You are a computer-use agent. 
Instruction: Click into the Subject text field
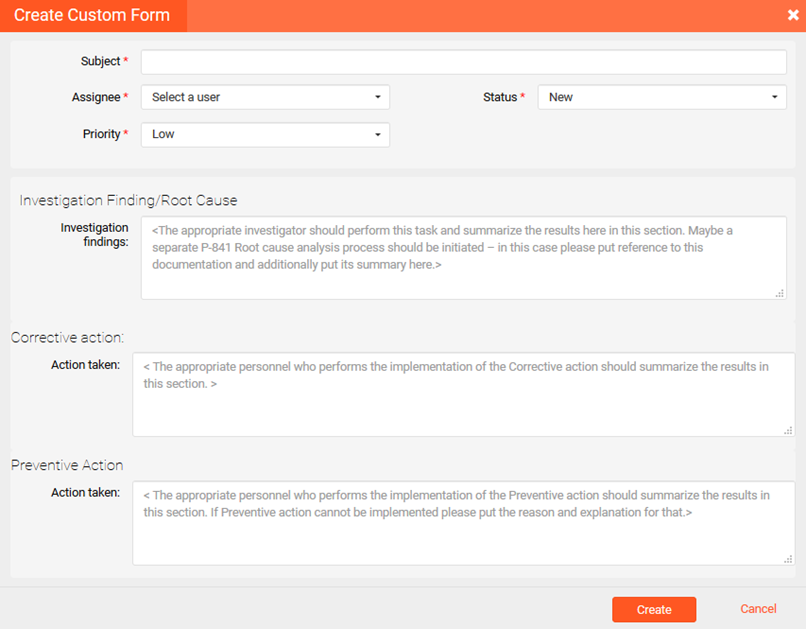[x=463, y=62]
